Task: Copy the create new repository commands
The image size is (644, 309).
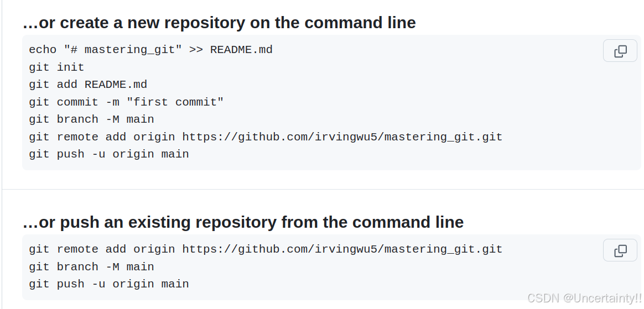Action: pos(620,51)
